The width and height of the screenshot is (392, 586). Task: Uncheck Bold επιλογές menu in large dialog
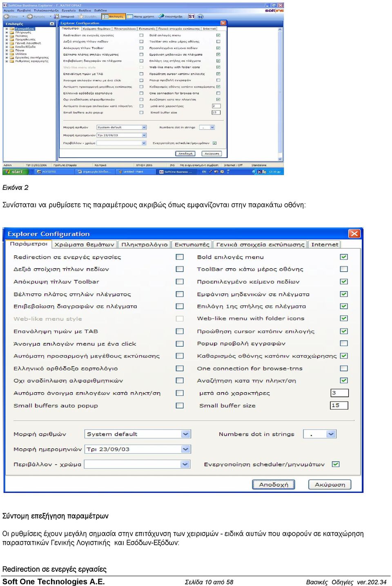click(344, 257)
